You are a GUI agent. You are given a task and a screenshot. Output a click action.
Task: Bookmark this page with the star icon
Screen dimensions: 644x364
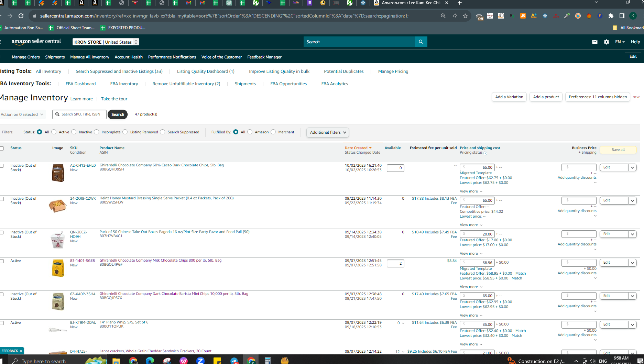465,16
